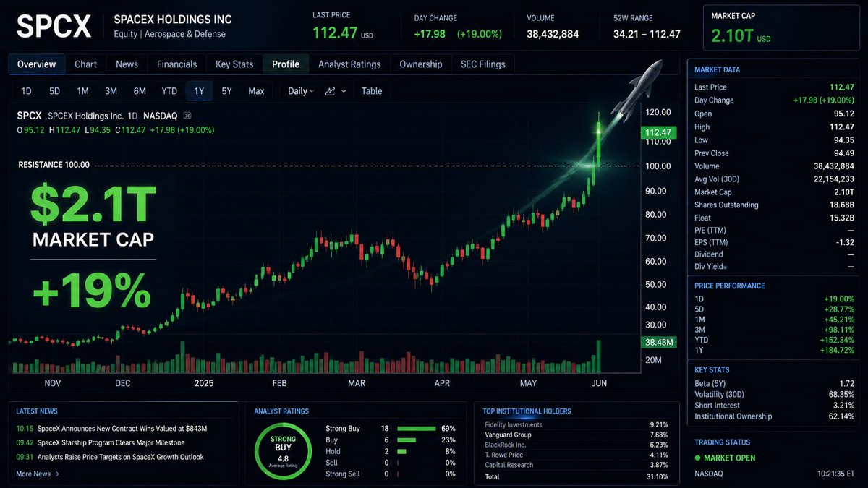View the Ownership tab
Screen dimensions: 868x488
(x=421, y=64)
